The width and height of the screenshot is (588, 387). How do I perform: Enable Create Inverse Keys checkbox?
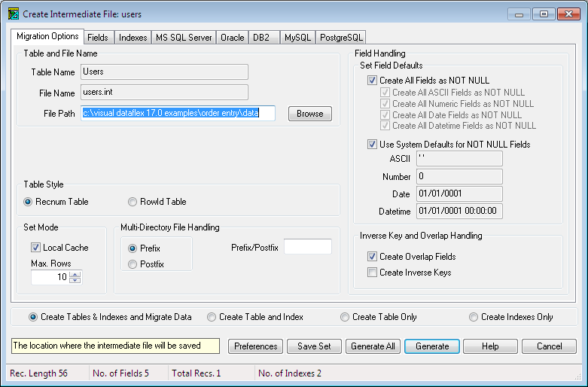pyautogui.click(x=372, y=273)
